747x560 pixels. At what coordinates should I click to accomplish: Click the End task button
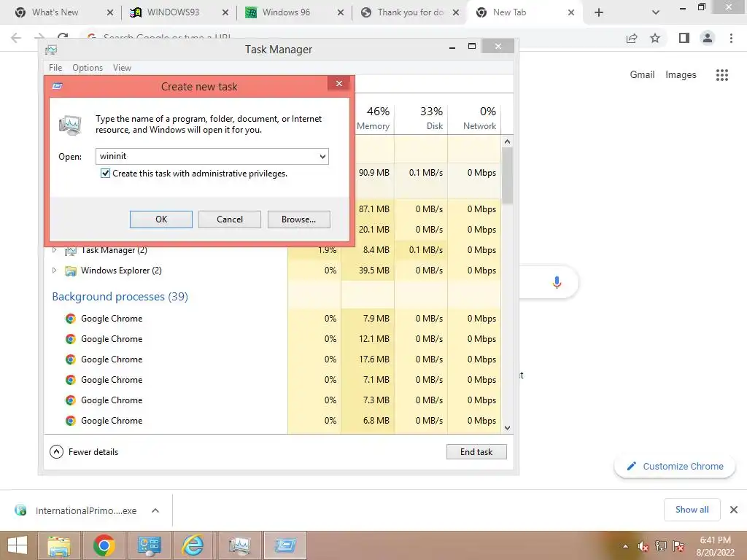[476, 452]
